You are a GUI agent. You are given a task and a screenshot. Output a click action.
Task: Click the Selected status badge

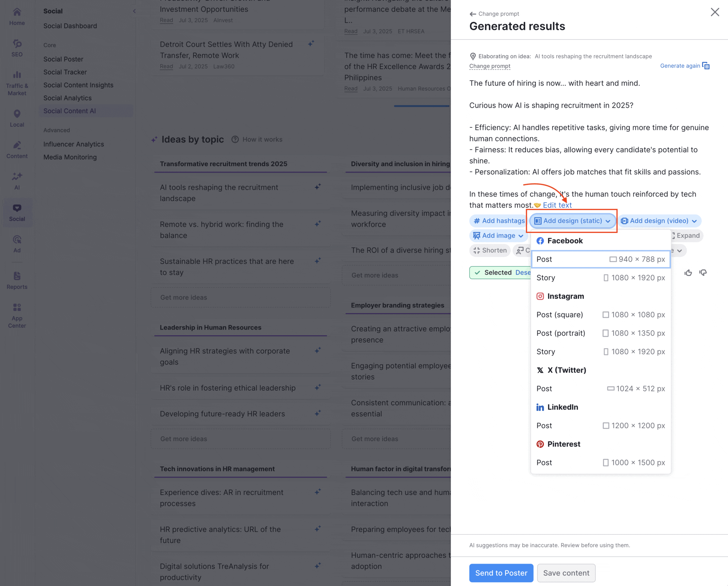pyautogui.click(x=493, y=272)
